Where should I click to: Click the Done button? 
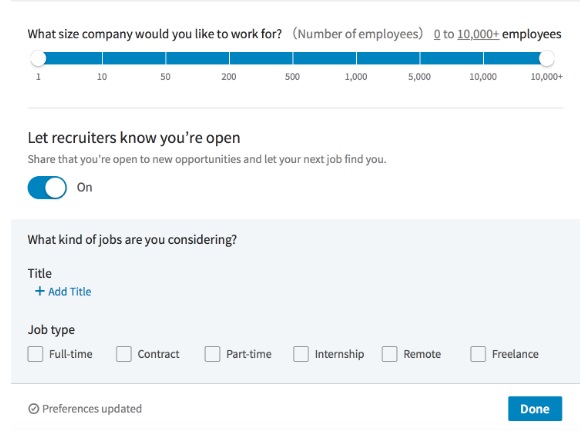point(535,409)
